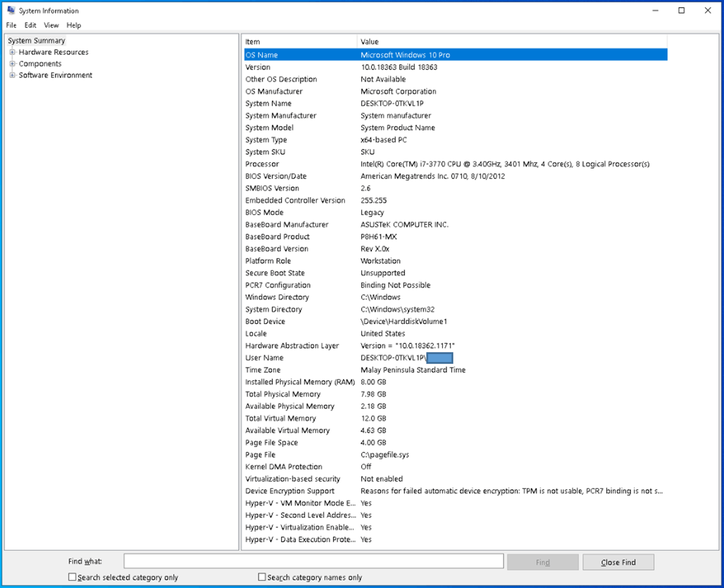Select the Installed Physical Memory (RAM) row

point(456,382)
